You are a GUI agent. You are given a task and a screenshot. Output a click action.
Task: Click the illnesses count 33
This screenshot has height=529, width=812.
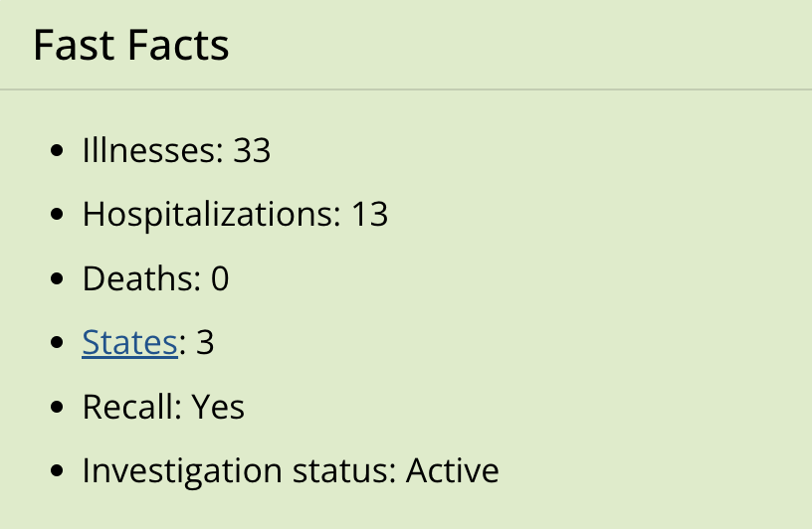(x=252, y=151)
